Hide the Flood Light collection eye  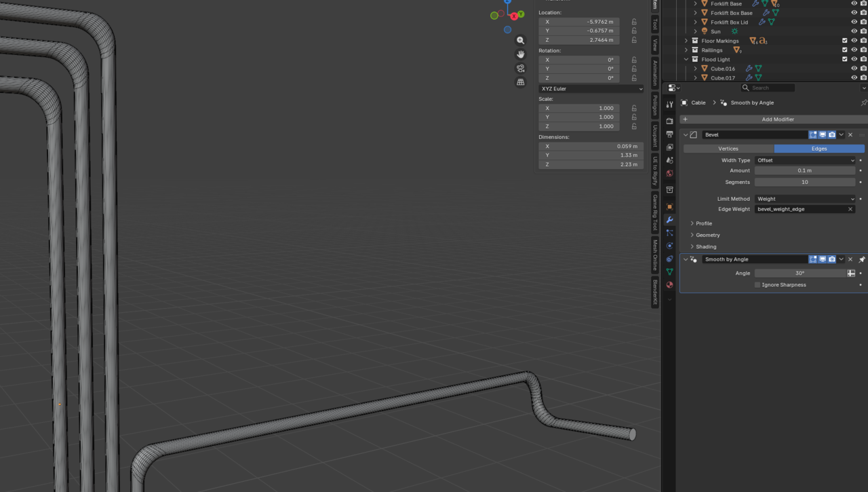tap(854, 59)
